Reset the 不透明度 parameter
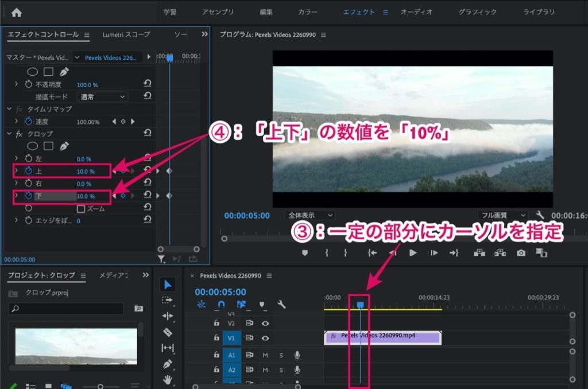588x389 pixels. pos(148,84)
